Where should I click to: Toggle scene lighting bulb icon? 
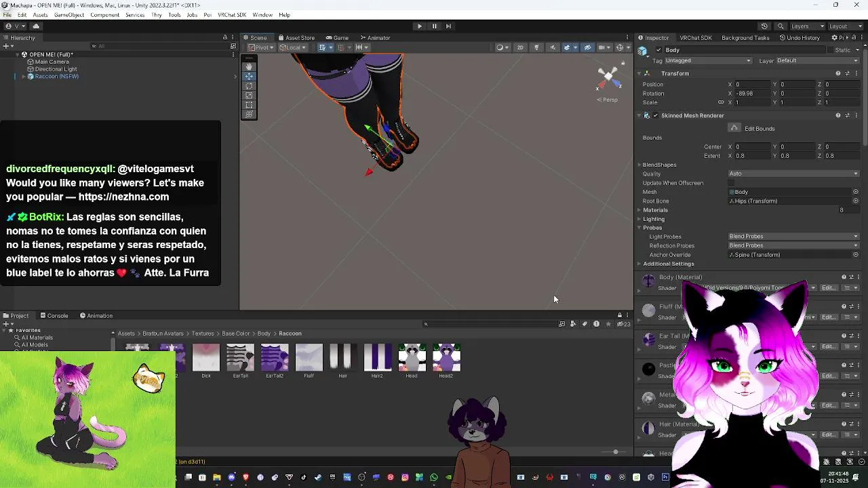(x=536, y=47)
